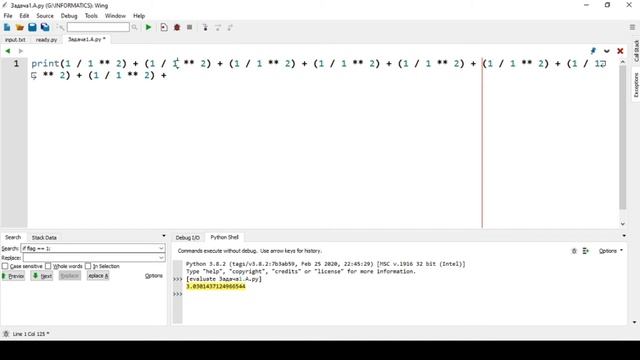Viewport: 640px width, 360px height.
Task: Toggle the Case sensitive checkbox
Action: (x=5, y=266)
